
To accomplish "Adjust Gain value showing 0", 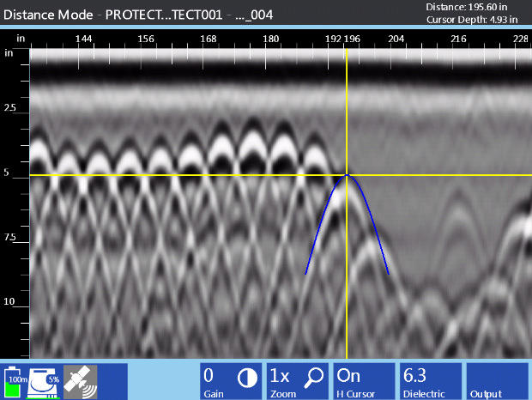I will pos(209,376).
